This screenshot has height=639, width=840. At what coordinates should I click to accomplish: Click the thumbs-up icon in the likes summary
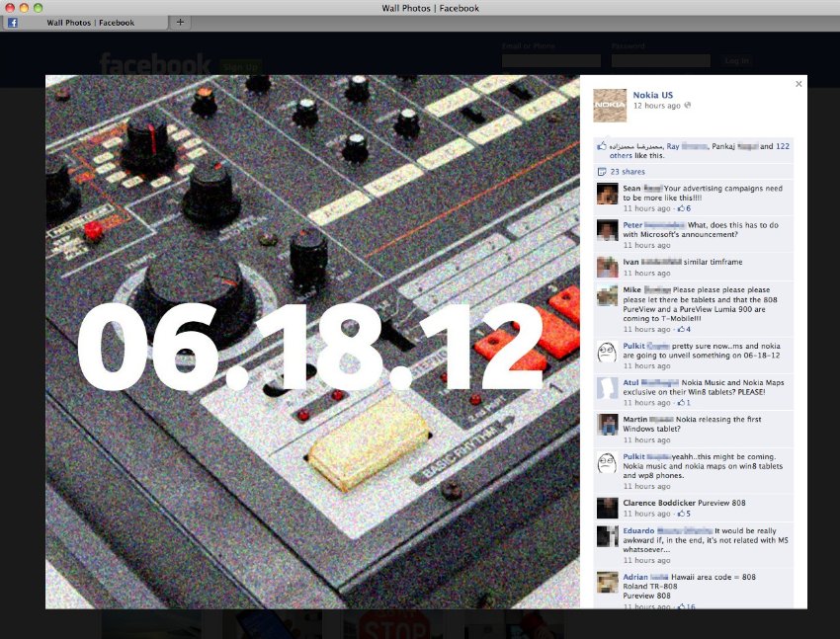tap(602, 146)
